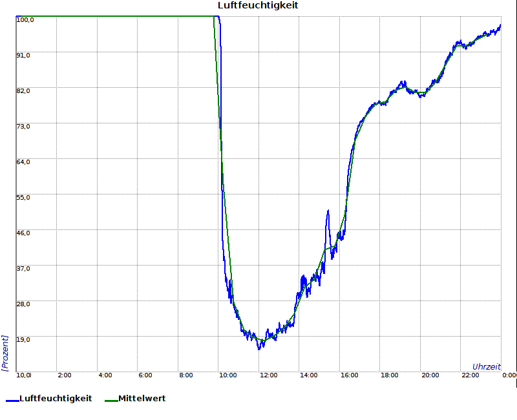Click the chart title Luftfeuchtigkeit

click(x=258, y=6)
